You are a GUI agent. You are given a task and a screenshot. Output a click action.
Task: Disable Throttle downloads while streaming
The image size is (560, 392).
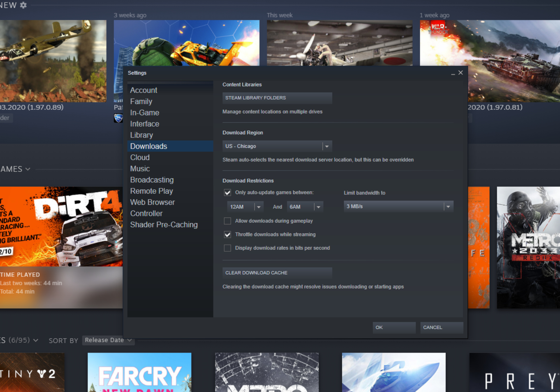[x=228, y=234]
